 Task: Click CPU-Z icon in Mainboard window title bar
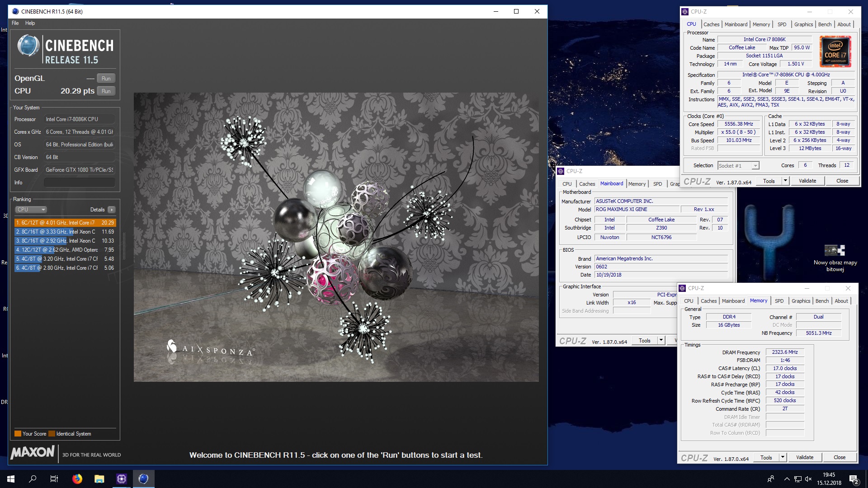coord(561,171)
